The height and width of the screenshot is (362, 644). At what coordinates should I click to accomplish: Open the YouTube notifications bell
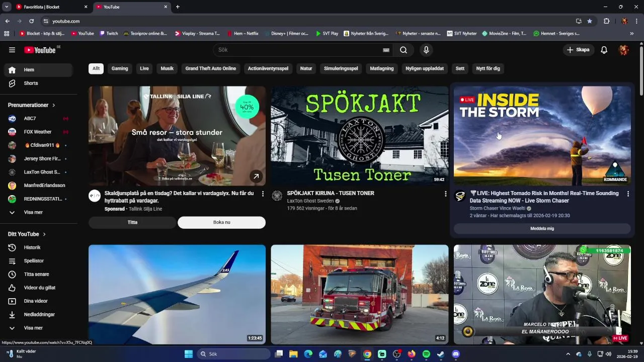[x=604, y=50]
